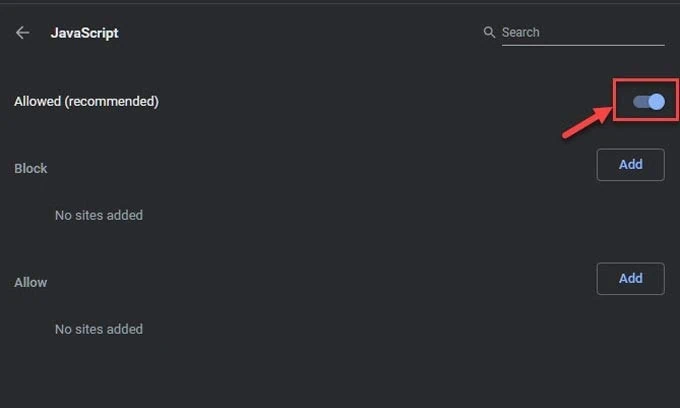680x408 pixels.
Task: Add a site to the Allow list
Action: 631,278
